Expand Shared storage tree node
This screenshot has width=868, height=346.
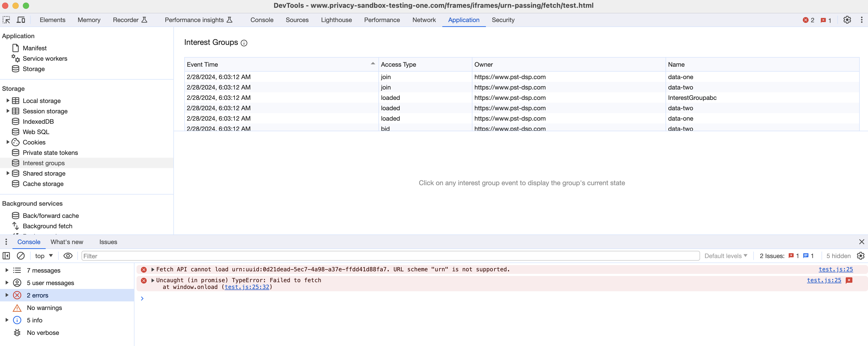[x=8, y=173]
